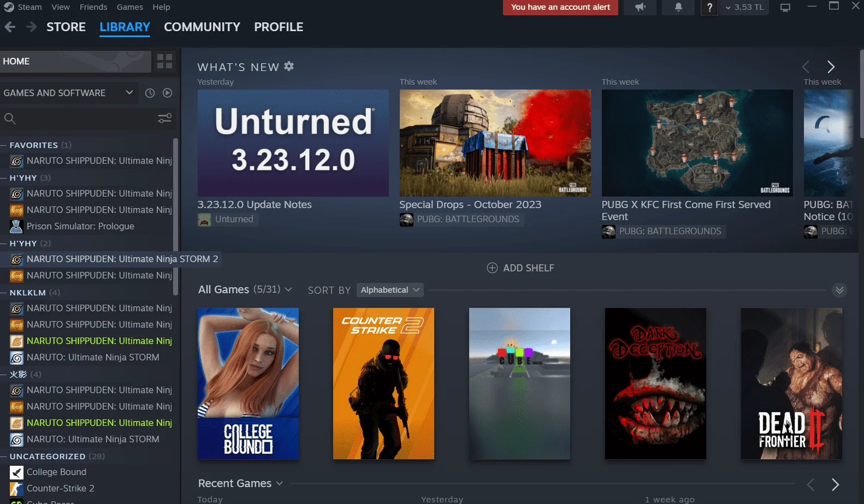The height and width of the screenshot is (504, 864).
Task: Open the 3,53 TL wallet dropdown
Action: click(744, 7)
